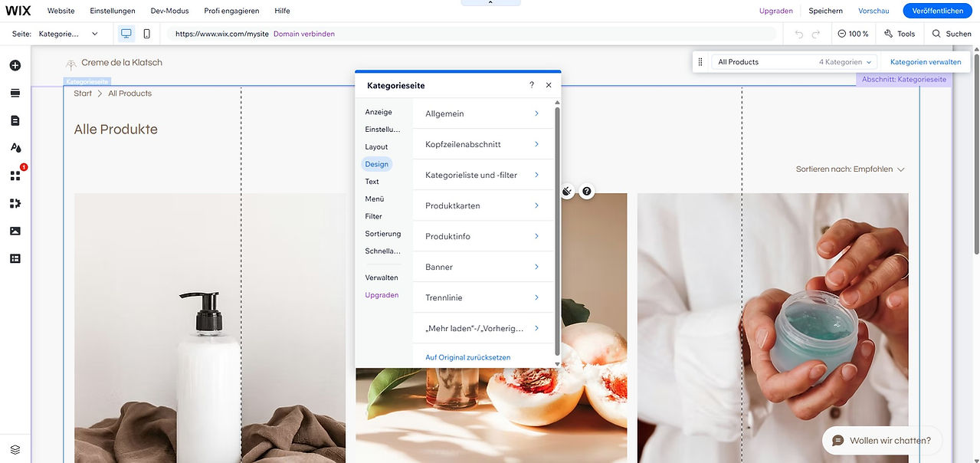The width and height of the screenshot is (980, 463).
Task: Click Kategorien verwalten button
Action: (926, 62)
